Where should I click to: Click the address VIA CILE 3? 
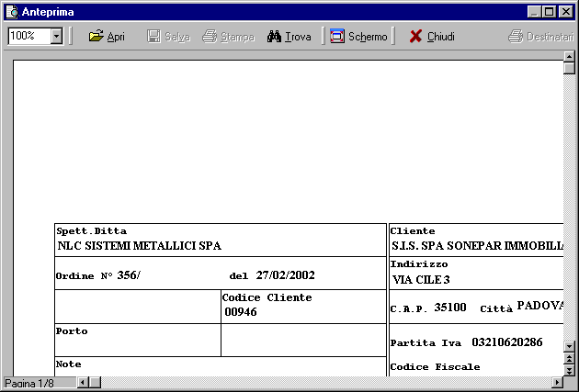pyautogui.click(x=421, y=279)
